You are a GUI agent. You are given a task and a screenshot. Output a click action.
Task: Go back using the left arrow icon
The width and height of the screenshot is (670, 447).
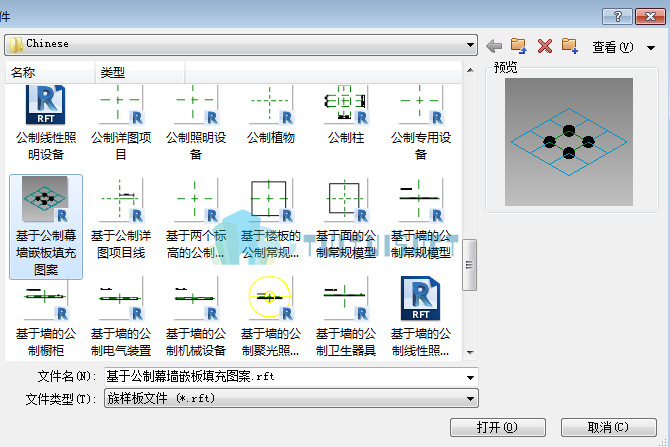[494, 46]
